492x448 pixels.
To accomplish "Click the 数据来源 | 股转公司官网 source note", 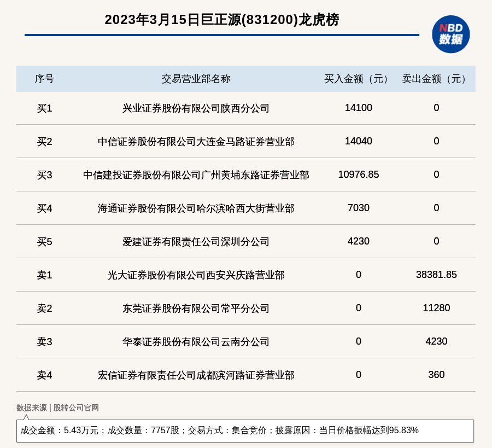I will pyautogui.click(x=57, y=408).
